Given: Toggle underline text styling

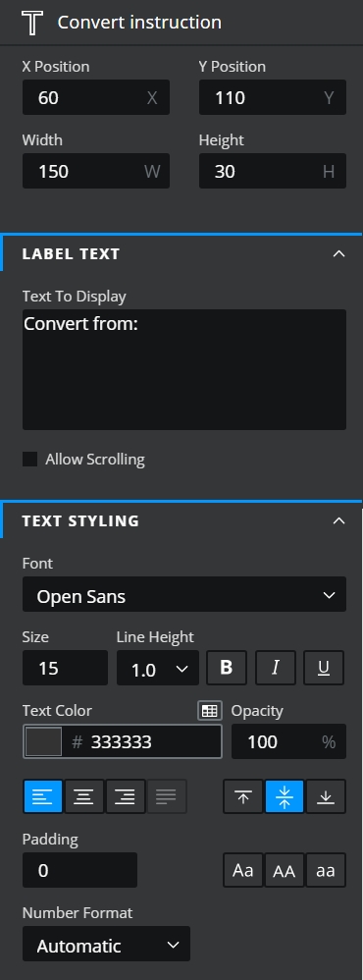Looking at the screenshot, I should tap(324, 668).
